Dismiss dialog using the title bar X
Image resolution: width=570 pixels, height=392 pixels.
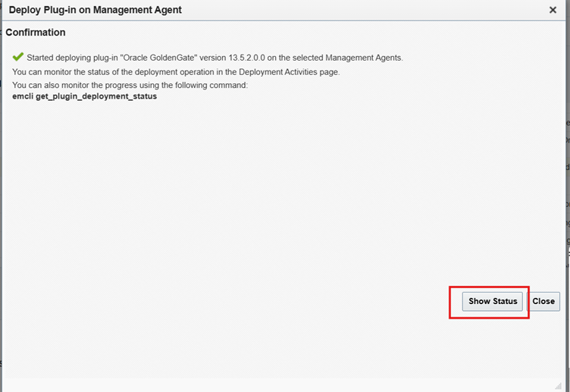pyautogui.click(x=553, y=10)
